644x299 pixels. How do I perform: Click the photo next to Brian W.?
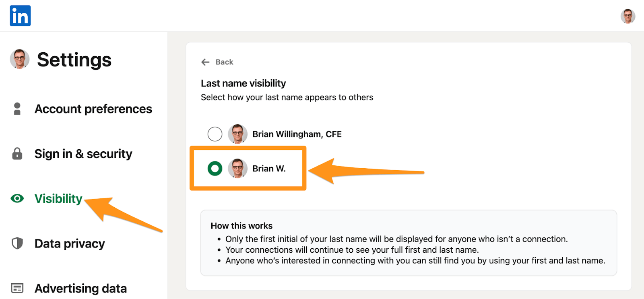(x=237, y=168)
